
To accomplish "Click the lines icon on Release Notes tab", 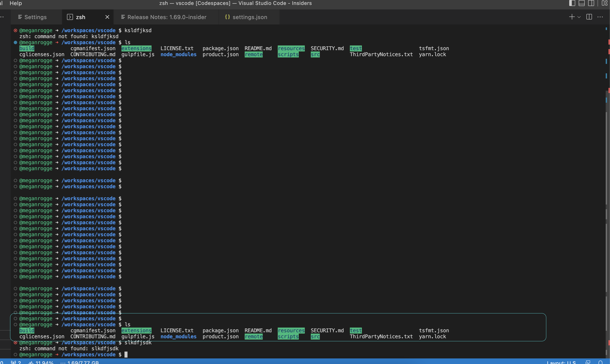I will pos(123,17).
